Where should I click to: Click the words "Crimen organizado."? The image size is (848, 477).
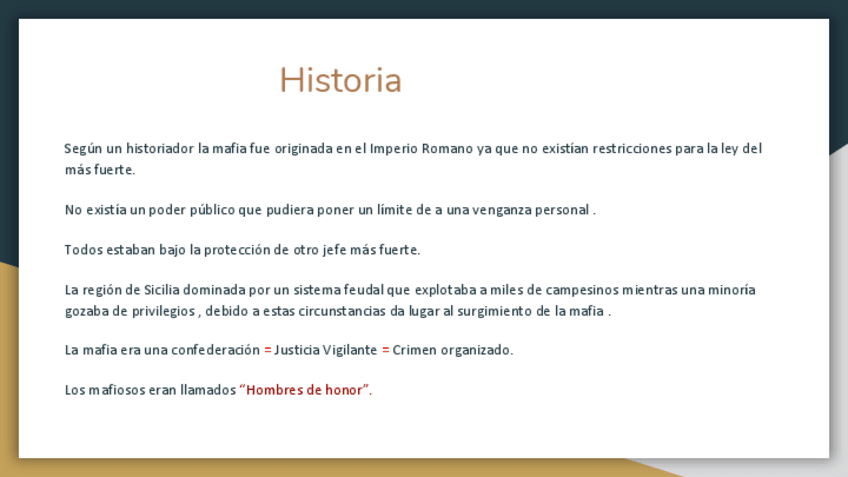coord(453,350)
